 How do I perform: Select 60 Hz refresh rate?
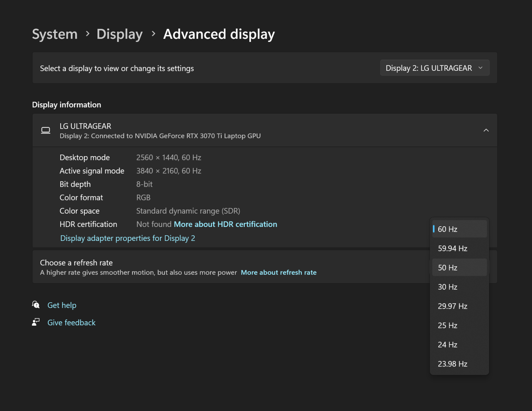pyautogui.click(x=459, y=229)
